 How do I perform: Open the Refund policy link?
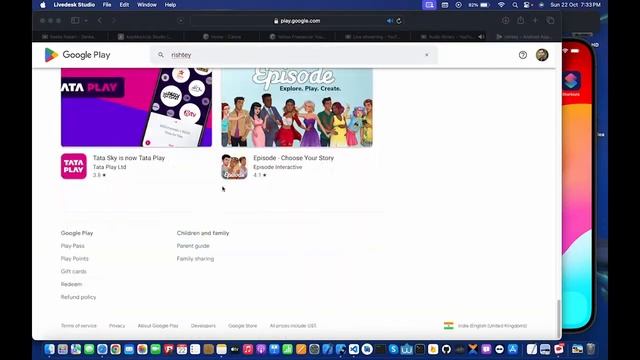point(78,297)
